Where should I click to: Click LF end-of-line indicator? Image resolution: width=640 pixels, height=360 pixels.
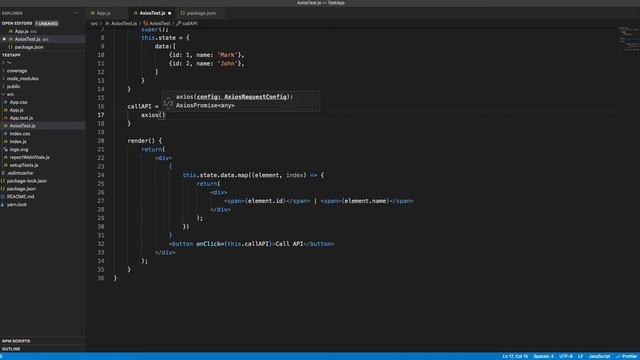(x=580, y=356)
